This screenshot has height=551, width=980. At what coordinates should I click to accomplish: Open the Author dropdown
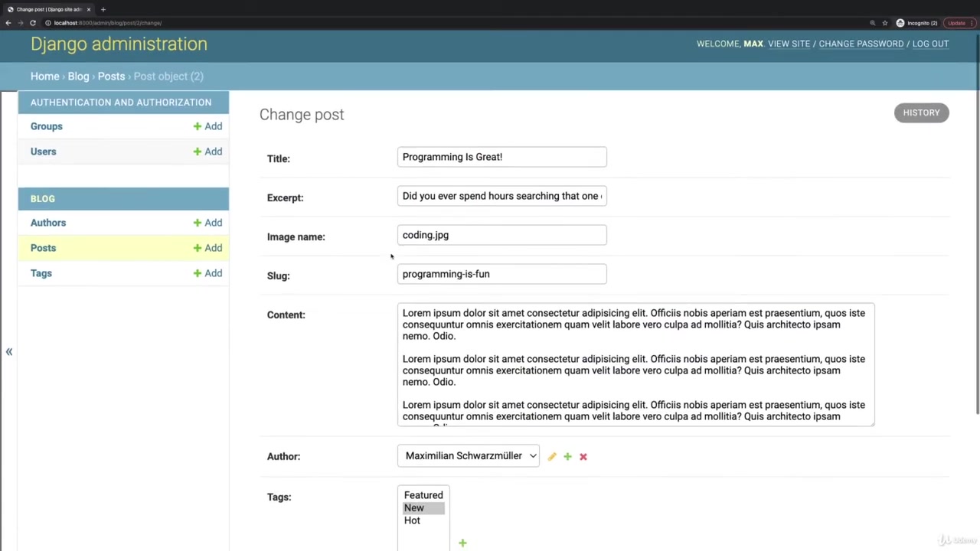coord(468,456)
